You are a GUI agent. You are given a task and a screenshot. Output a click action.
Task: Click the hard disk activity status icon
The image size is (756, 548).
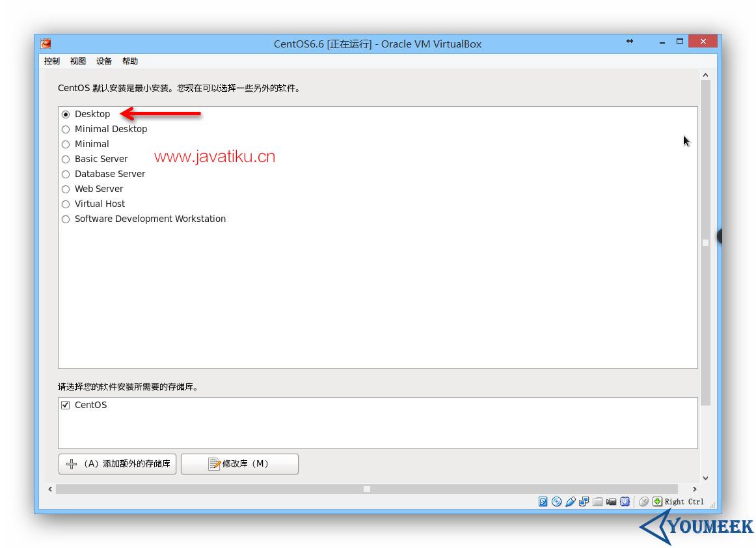[543, 502]
